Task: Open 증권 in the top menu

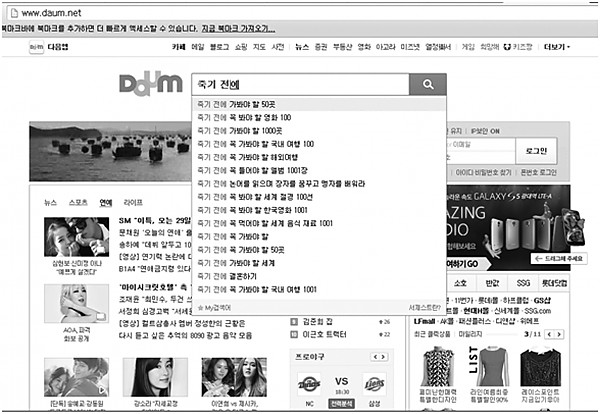Action: pos(321,47)
